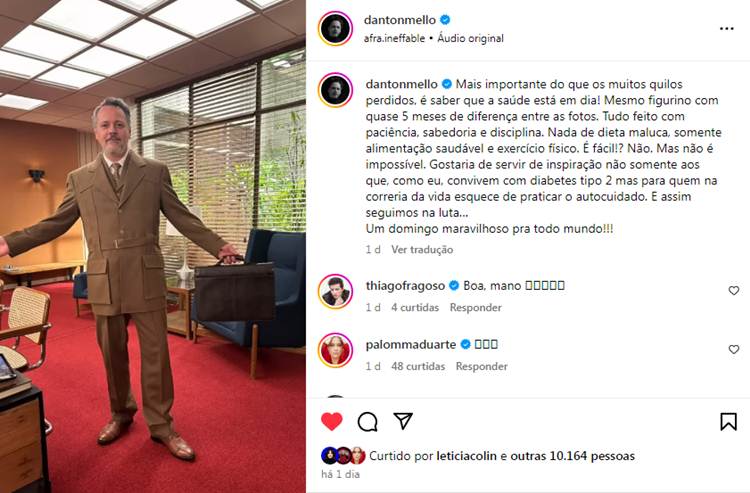750x493 pixels.
Task: Save the post with the bookmark icon
Action: pos(728,422)
